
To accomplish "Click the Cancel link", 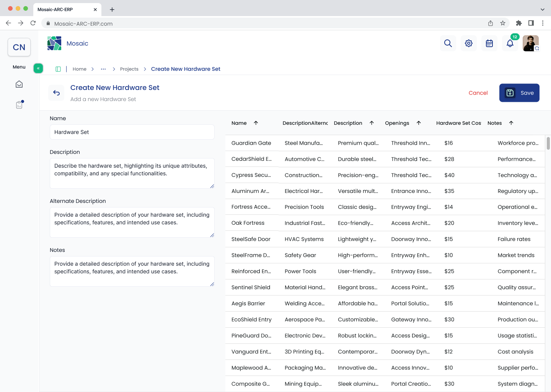I will [478, 93].
